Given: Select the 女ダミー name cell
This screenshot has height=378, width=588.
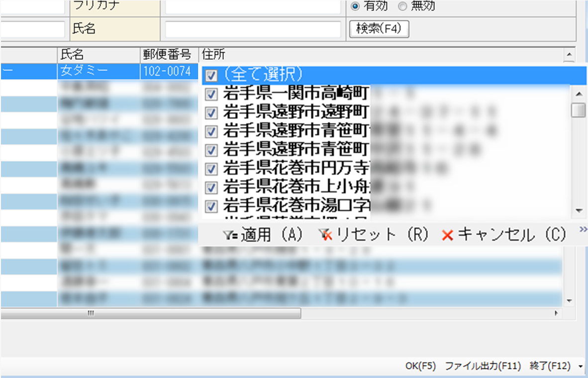Looking at the screenshot, I should [x=98, y=72].
